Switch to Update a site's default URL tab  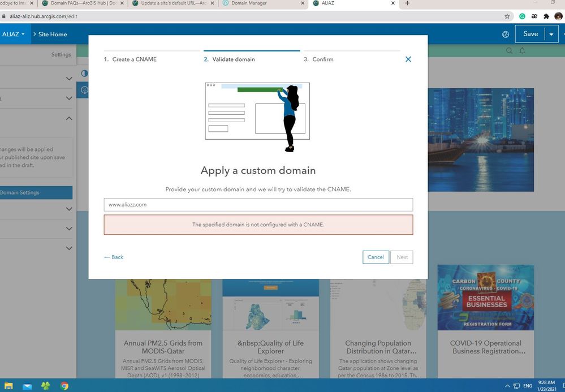(x=173, y=3)
